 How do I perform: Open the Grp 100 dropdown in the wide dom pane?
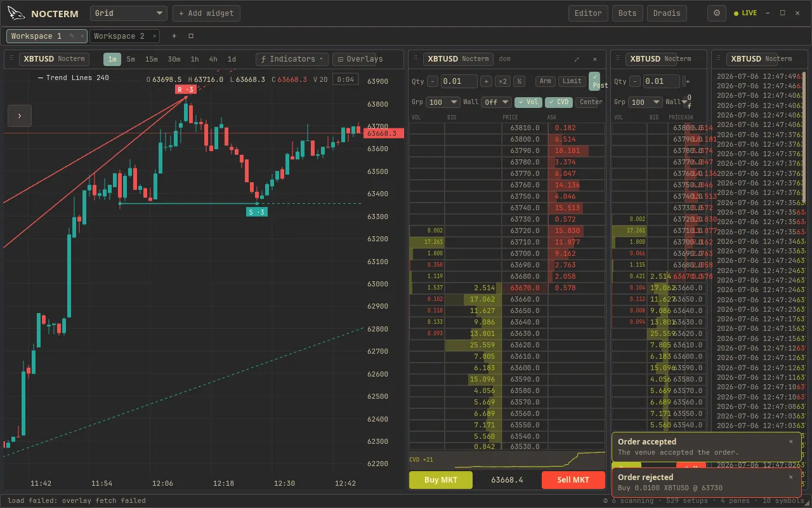(x=443, y=102)
